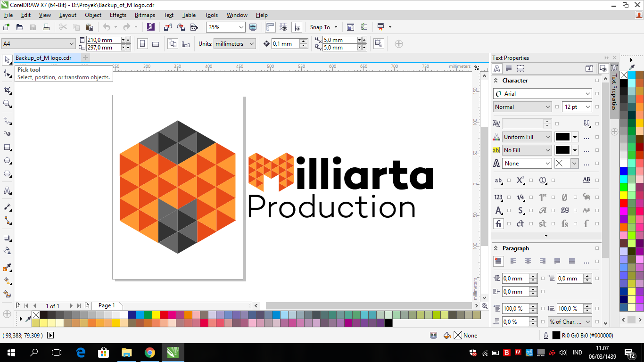Select the Zoom tool in the toolbox

coord(7,104)
